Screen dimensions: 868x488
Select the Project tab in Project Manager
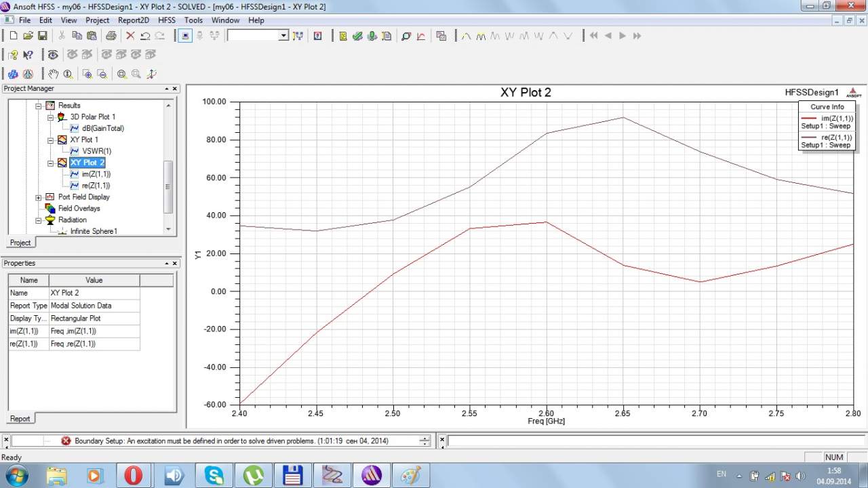click(20, 243)
